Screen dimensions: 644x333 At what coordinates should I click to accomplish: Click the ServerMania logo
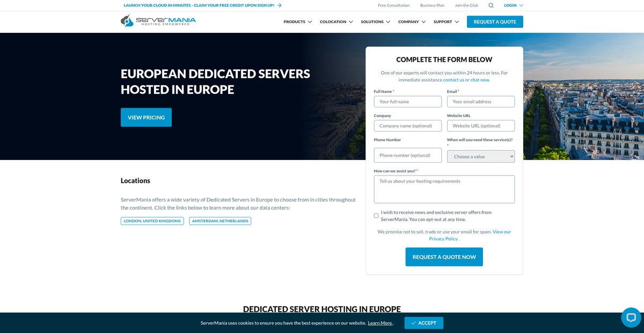(x=158, y=21)
